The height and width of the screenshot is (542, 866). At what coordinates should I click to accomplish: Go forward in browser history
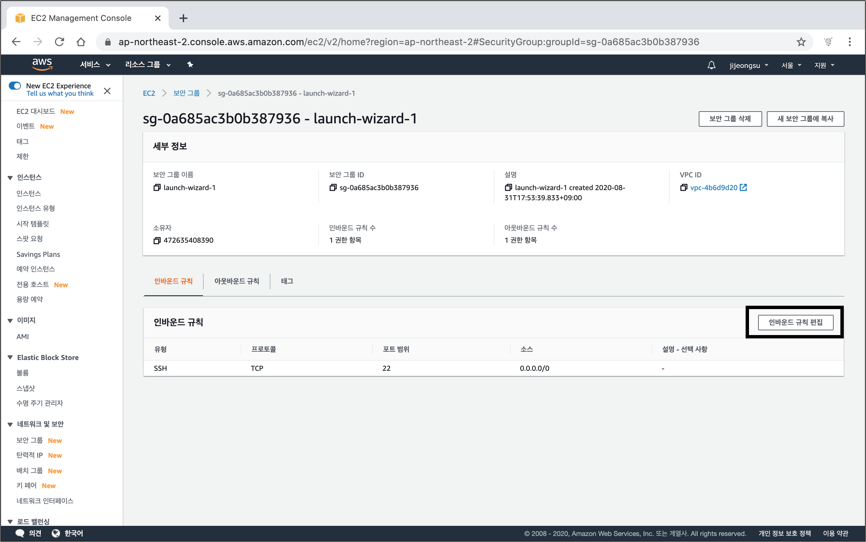tap(38, 42)
